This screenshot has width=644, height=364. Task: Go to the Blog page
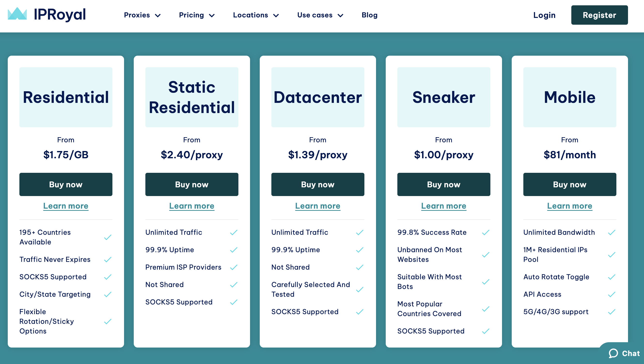pyautogui.click(x=369, y=15)
